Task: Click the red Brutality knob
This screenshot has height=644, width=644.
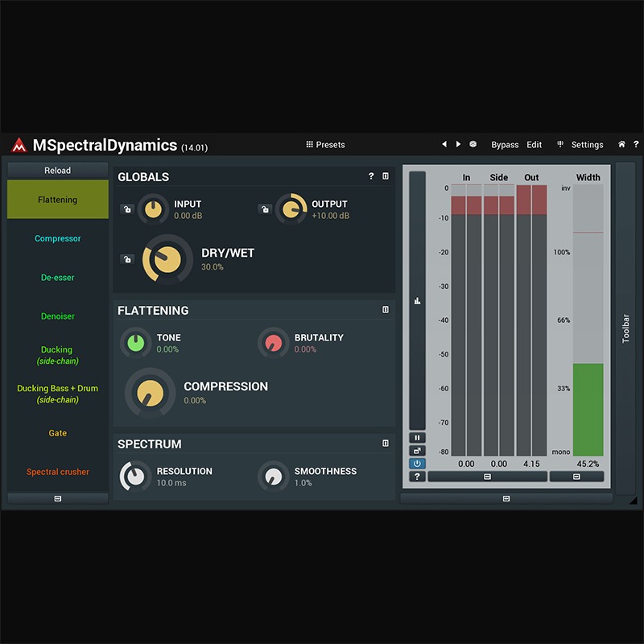Action: coord(273,343)
